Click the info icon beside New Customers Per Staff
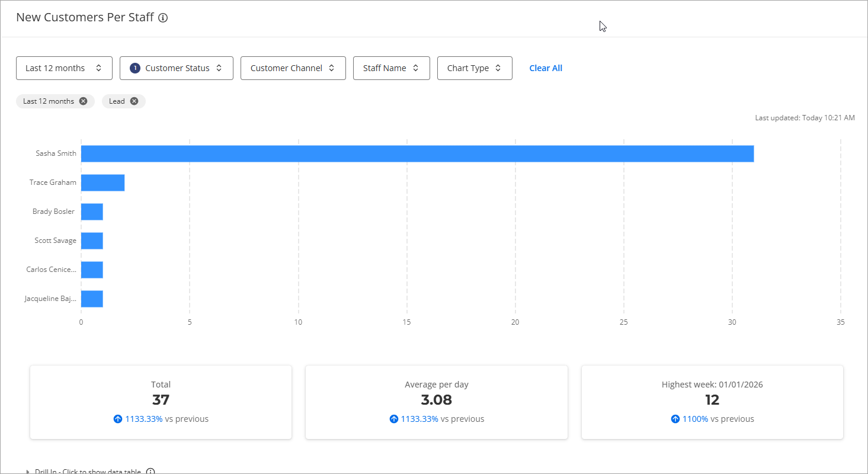 (x=163, y=18)
